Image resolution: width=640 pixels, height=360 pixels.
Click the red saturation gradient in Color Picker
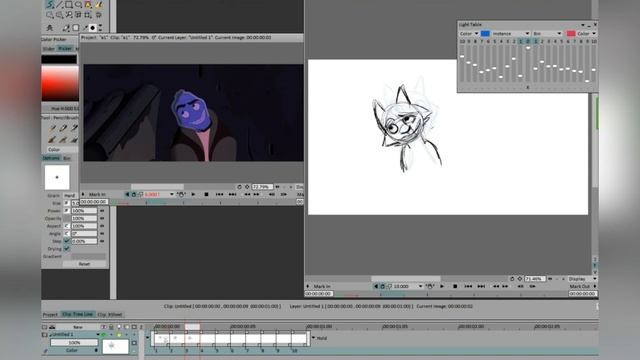tap(60, 84)
